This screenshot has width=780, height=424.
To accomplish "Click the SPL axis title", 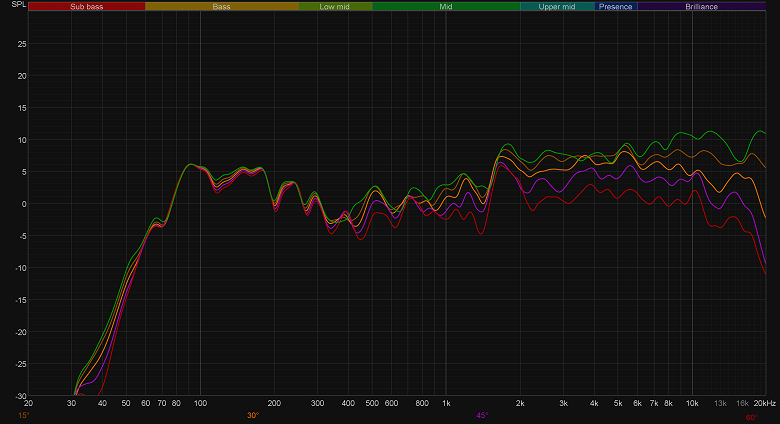I will (x=19, y=4).
